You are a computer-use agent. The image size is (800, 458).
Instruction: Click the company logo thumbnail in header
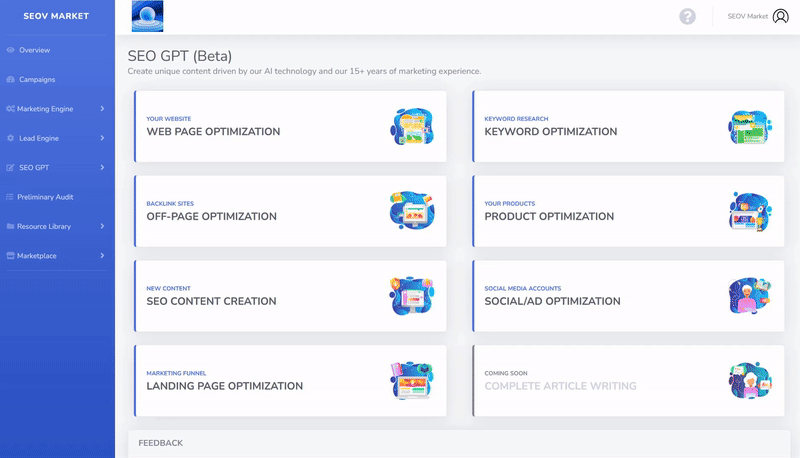pyautogui.click(x=147, y=16)
